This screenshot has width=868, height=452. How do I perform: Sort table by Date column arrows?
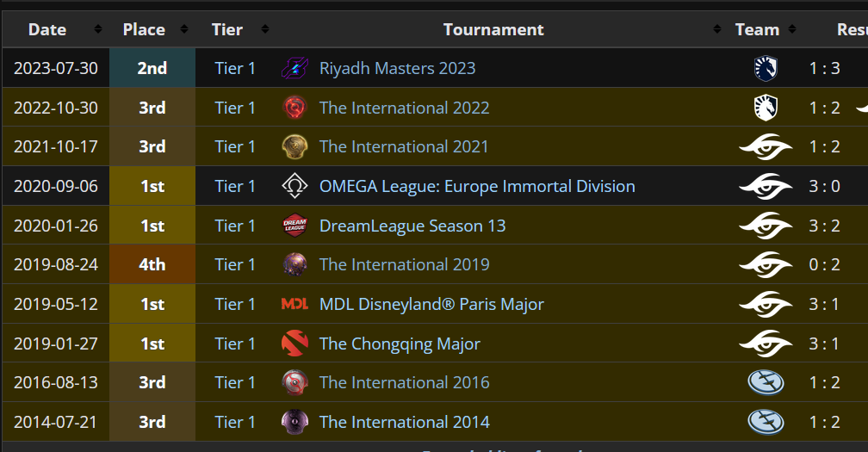97,29
